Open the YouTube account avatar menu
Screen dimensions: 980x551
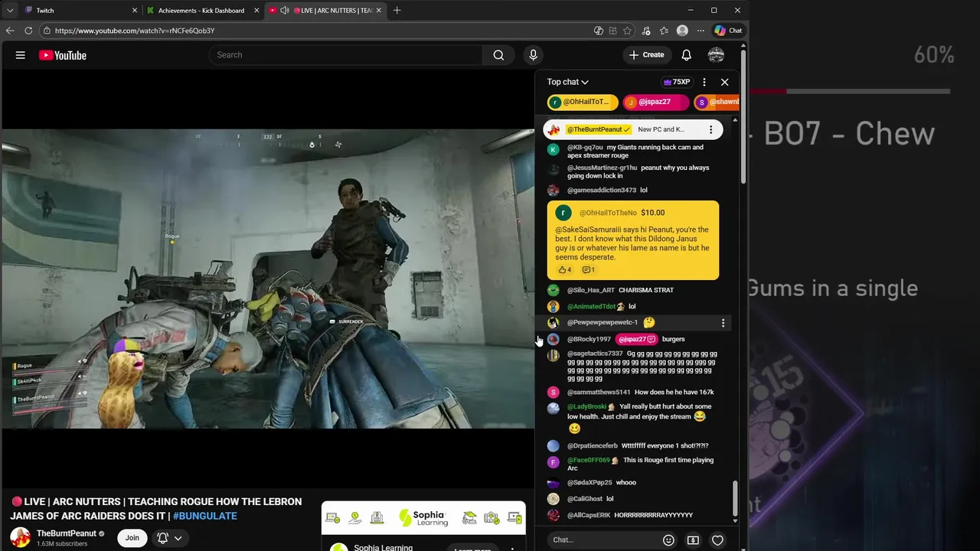click(716, 55)
